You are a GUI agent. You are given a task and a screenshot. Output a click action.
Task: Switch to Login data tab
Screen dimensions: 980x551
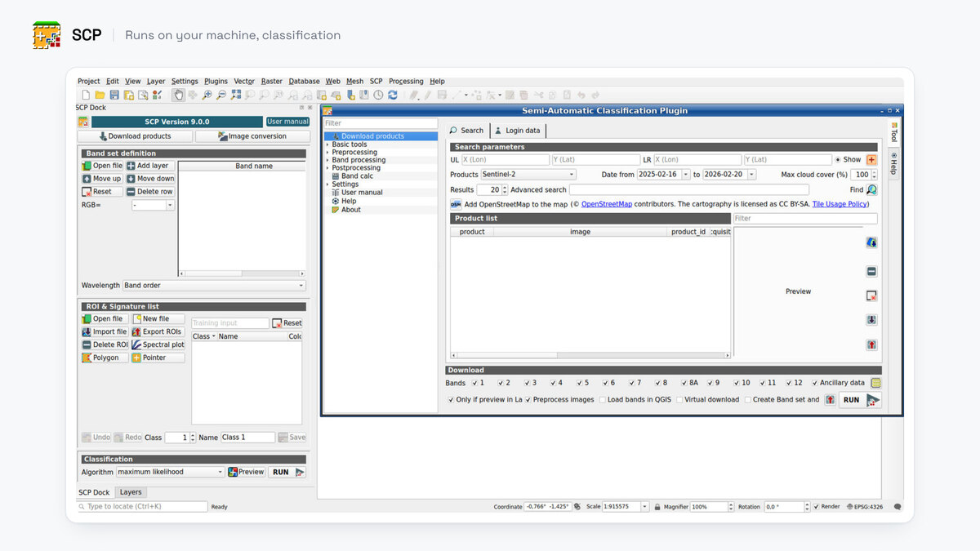click(x=517, y=131)
